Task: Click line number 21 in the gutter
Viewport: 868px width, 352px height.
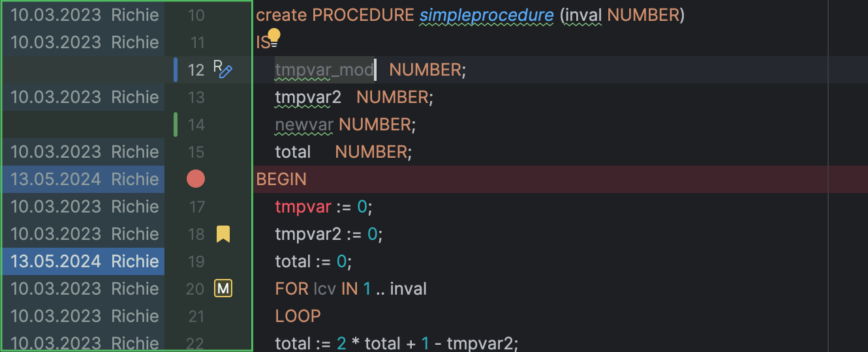Action: (196, 316)
